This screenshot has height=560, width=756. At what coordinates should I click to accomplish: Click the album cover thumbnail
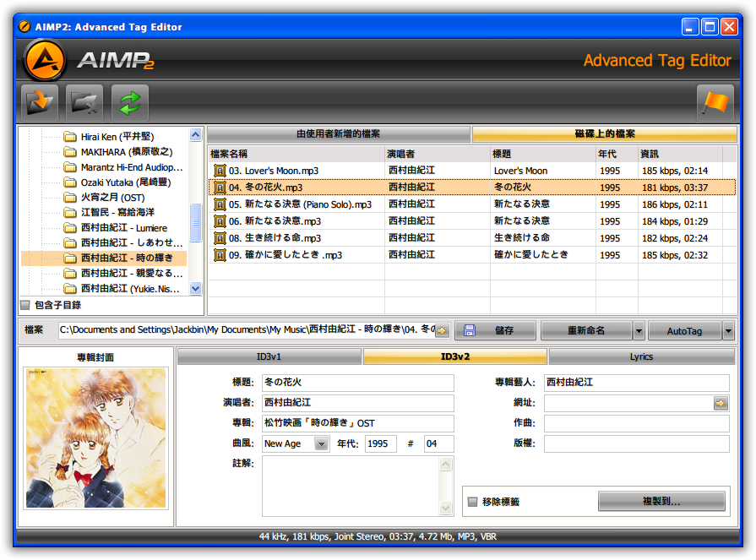click(95, 437)
